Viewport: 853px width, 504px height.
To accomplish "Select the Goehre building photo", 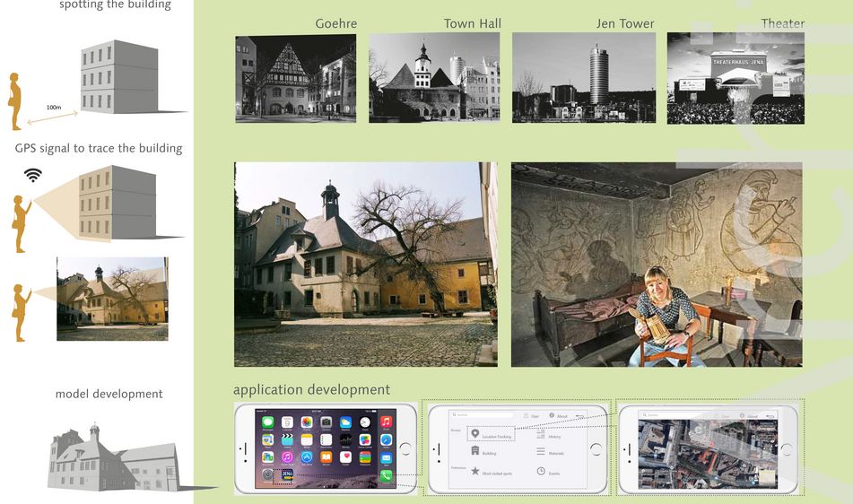I will [x=295, y=78].
